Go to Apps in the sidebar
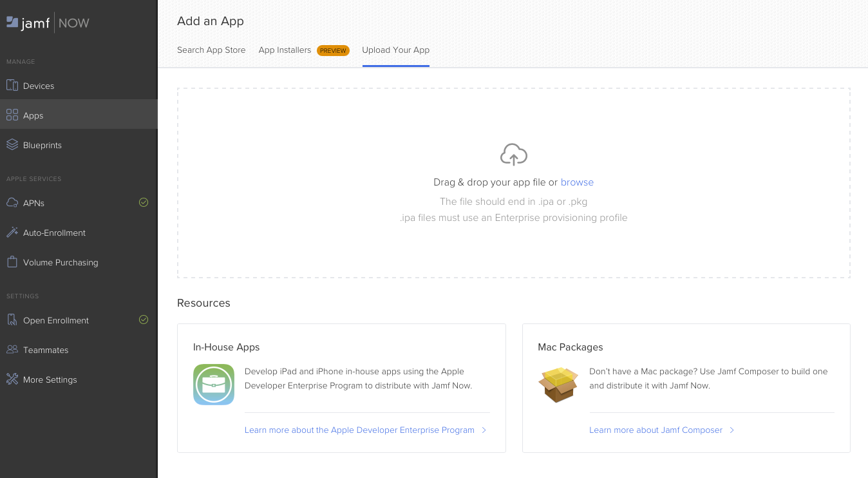868x478 pixels. pyautogui.click(x=33, y=115)
